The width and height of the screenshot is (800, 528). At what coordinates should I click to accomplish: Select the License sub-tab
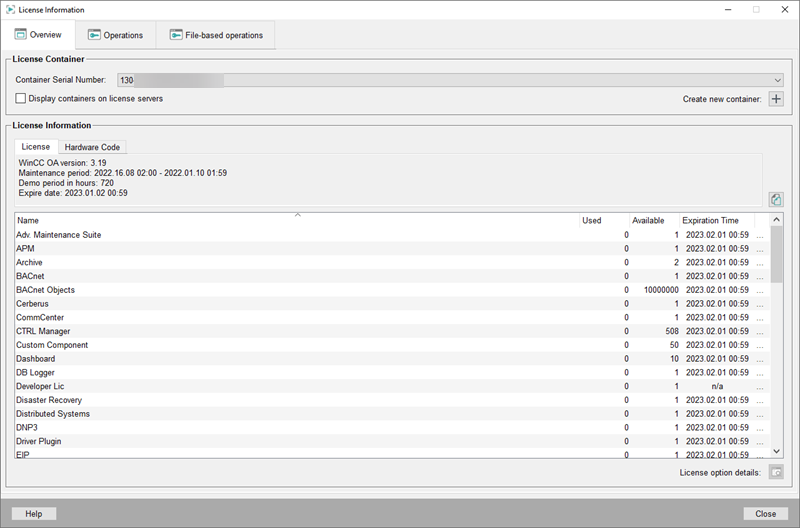click(36, 147)
